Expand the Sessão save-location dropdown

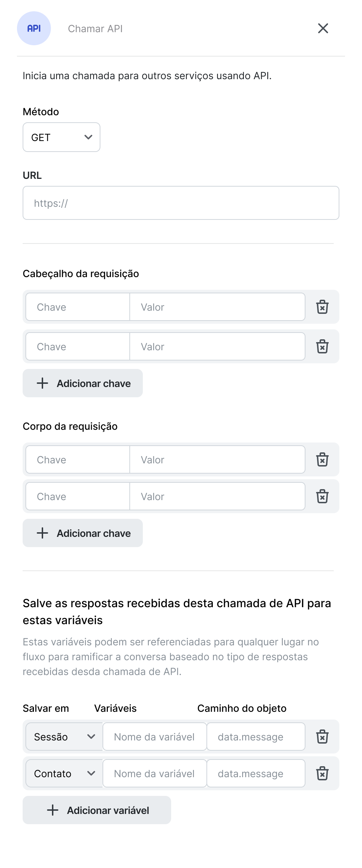(64, 737)
